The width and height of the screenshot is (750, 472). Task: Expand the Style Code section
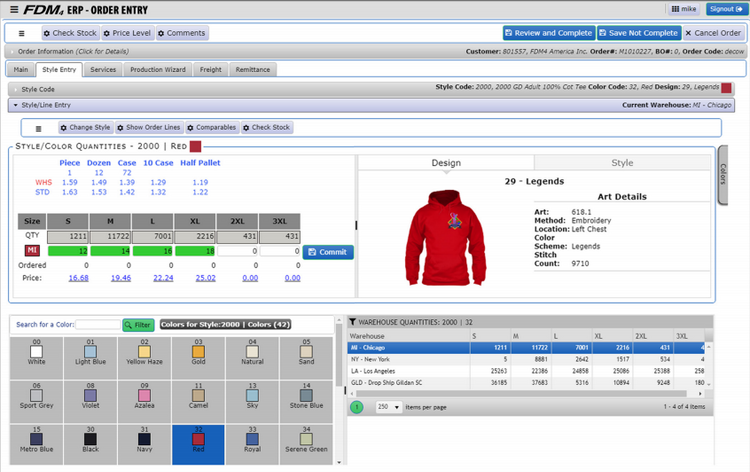tap(371, 89)
